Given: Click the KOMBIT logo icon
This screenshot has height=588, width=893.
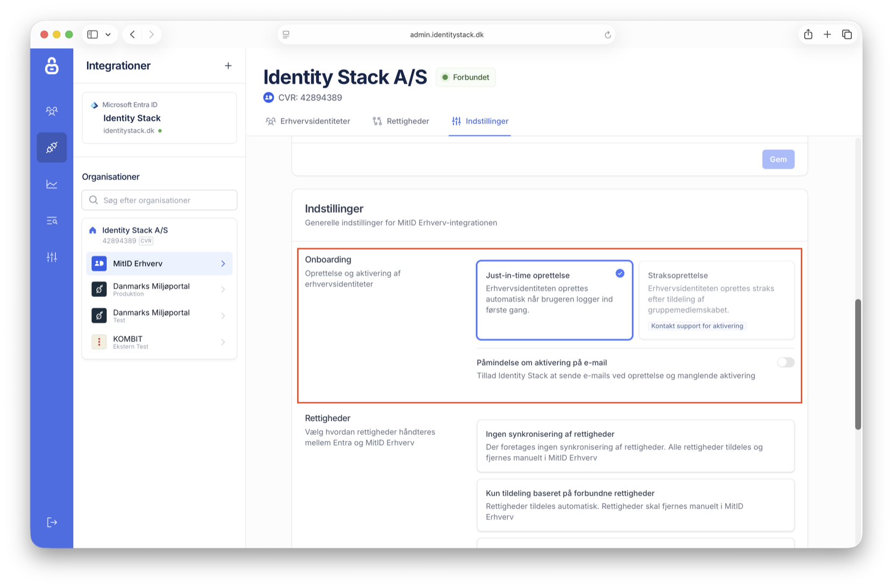Looking at the screenshot, I should point(99,342).
